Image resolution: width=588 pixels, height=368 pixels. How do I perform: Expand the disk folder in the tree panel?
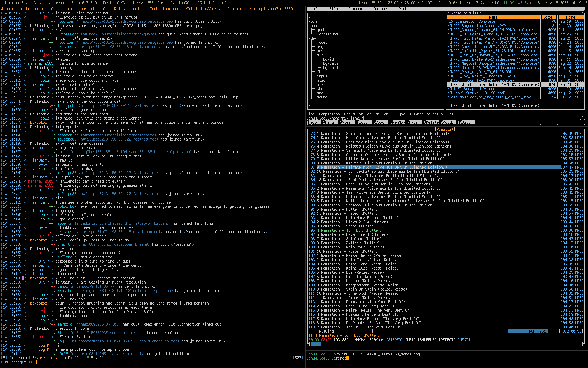point(321,55)
